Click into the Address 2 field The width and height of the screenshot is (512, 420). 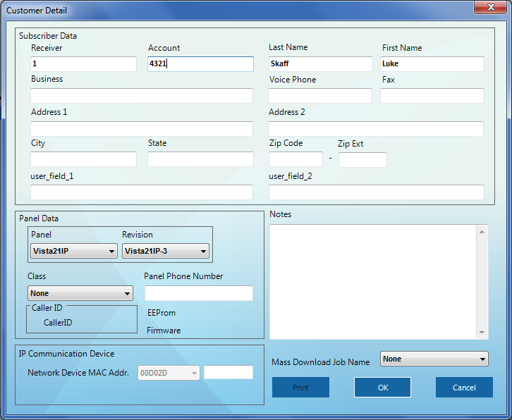click(376, 129)
